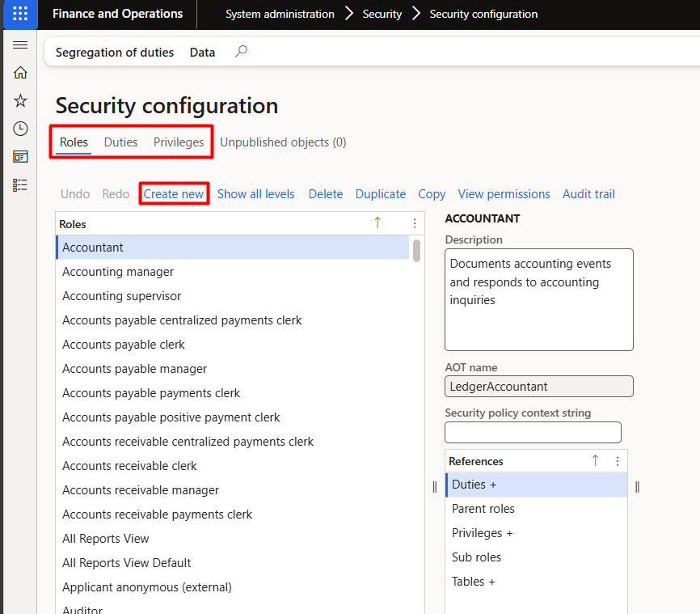Open the Data menu

202,53
